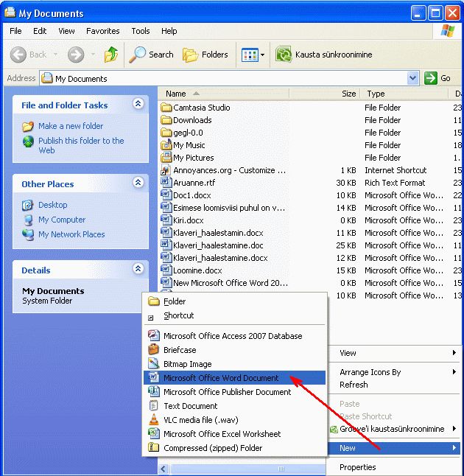The image size is (464, 476).
Task: Select the gegl-0.0 folder icon
Action: [x=166, y=133]
